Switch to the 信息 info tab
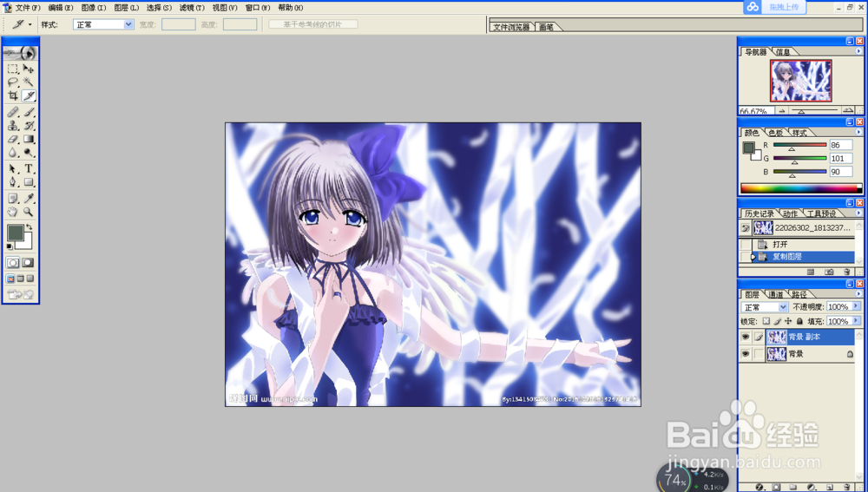 pos(783,52)
